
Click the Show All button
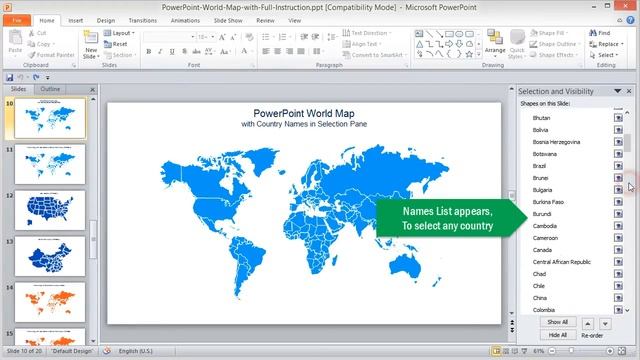558,322
